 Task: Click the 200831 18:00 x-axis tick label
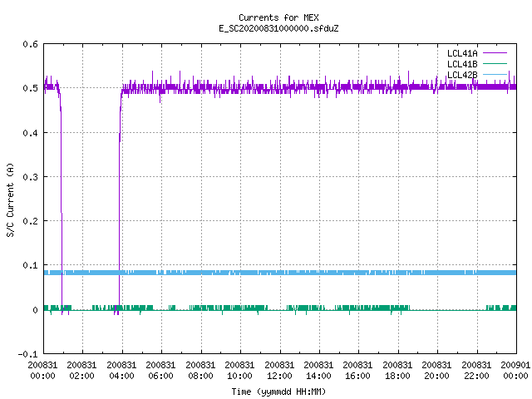tap(397, 371)
